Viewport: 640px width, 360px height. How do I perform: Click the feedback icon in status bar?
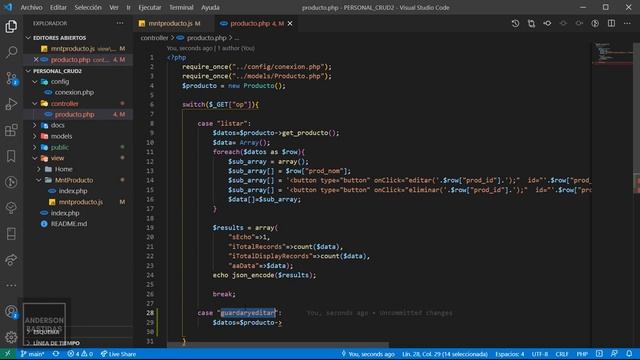point(614,354)
